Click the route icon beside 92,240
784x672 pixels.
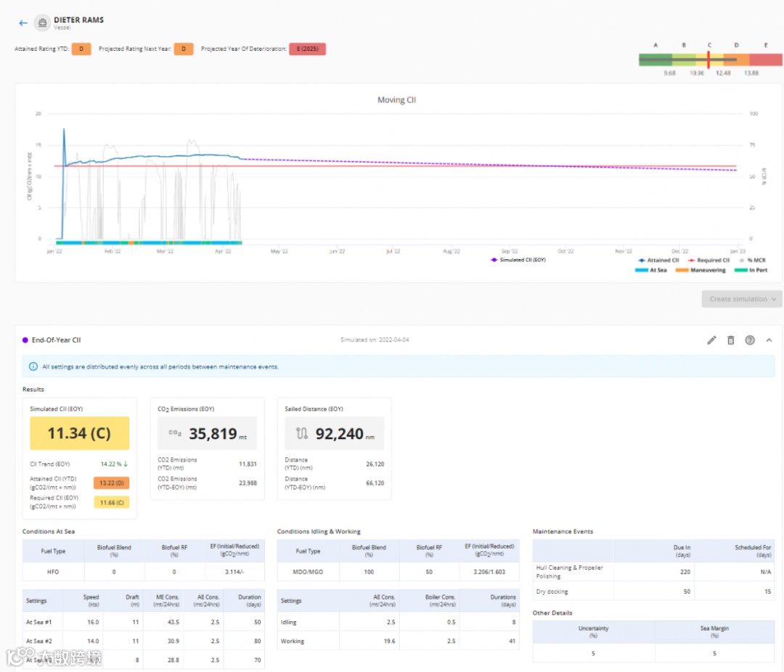(302, 433)
